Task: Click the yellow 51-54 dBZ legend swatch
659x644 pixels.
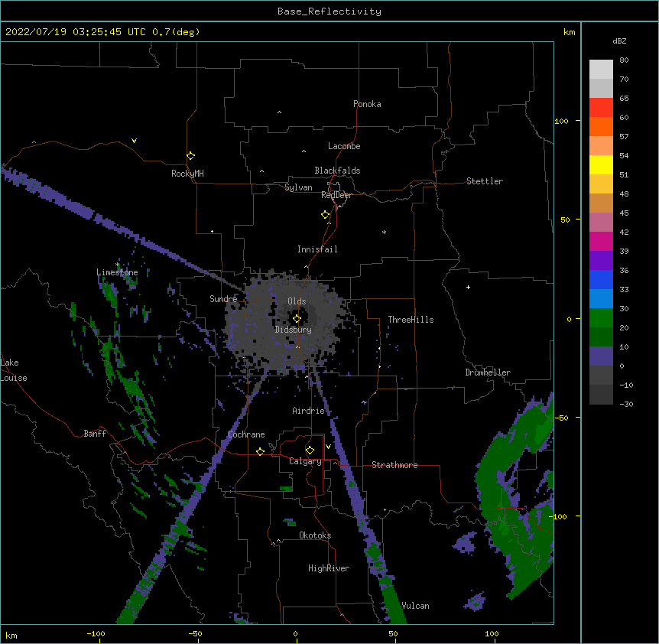Action: pos(601,165)
